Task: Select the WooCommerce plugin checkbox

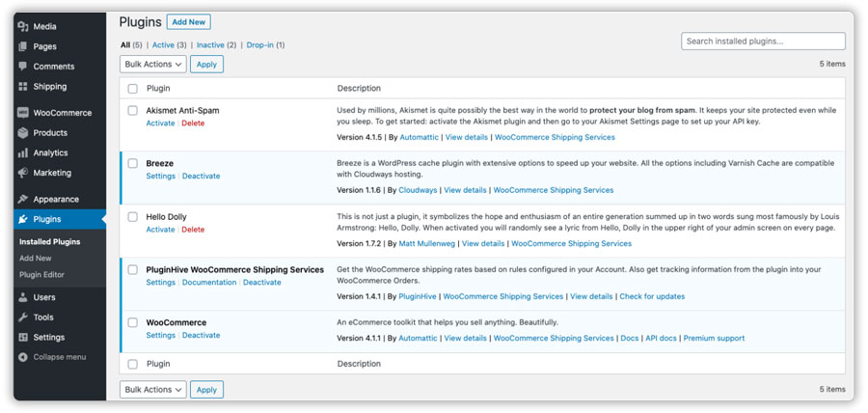Action: 133,322
